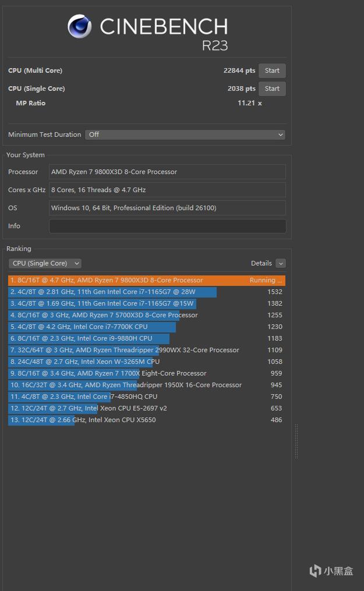Select the Xeon X5650 ranking row
Screen dimensions: 364x591
click(x=147, y=420)
